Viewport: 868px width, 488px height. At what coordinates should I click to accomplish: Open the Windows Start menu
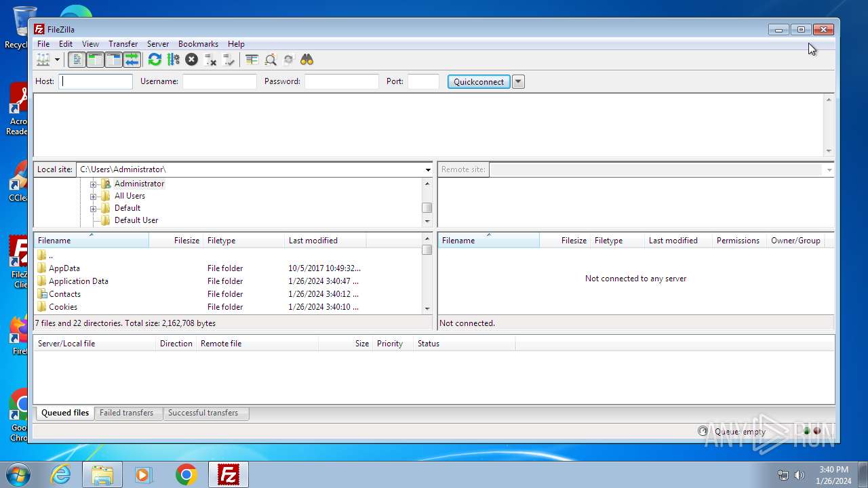(18, 474)
